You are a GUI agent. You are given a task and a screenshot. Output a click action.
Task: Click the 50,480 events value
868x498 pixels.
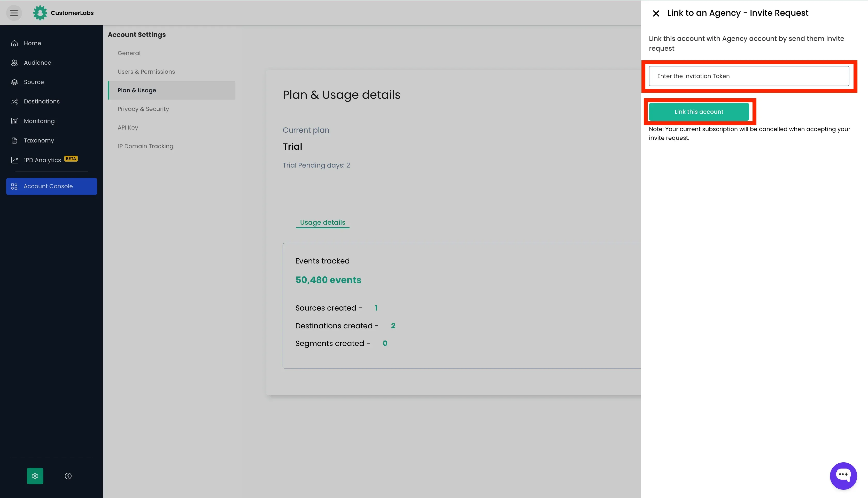pyautogui.click(x=328, y=280)
